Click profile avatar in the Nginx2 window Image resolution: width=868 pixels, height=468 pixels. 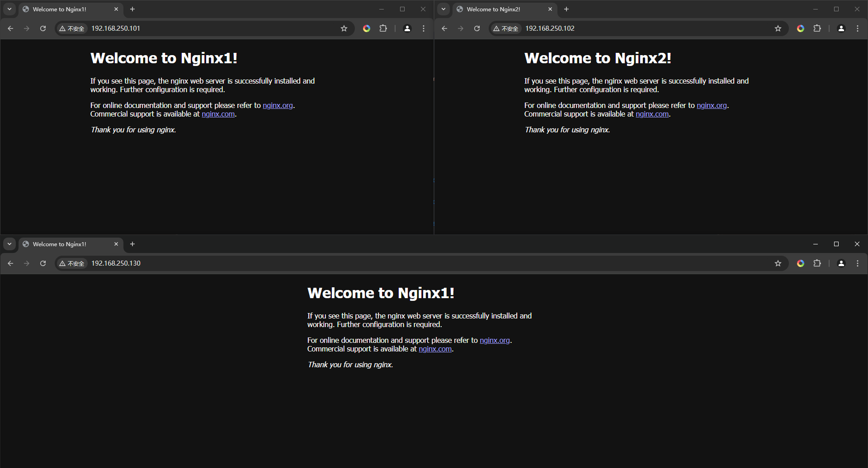click(841, 28)
